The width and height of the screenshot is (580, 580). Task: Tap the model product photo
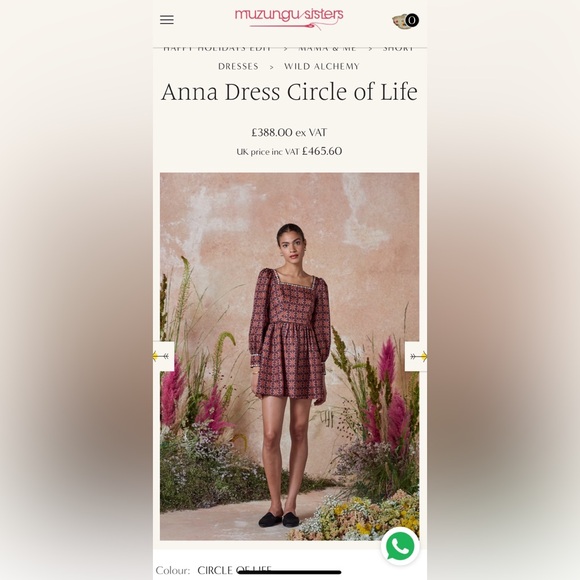coord(290,356)
